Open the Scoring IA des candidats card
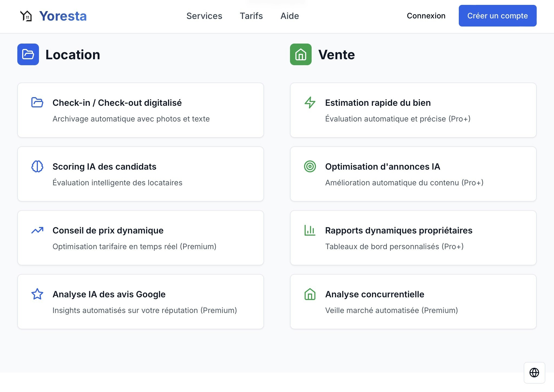The image size is (554, 392). [x=140, y=174]
